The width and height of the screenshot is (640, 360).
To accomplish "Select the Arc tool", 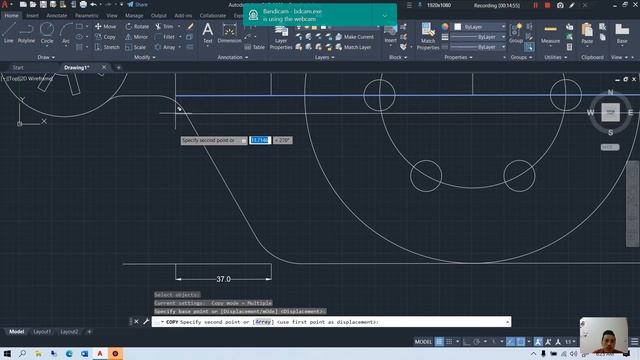I will click(66, 33).
